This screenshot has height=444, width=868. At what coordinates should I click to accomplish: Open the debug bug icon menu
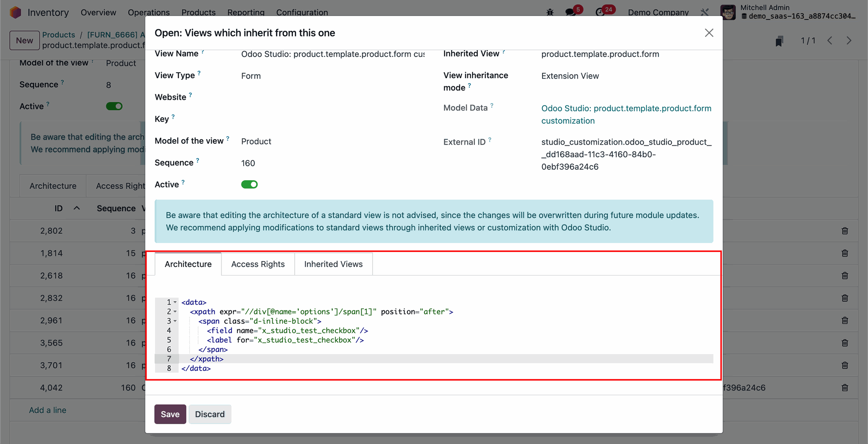[550, 12]
